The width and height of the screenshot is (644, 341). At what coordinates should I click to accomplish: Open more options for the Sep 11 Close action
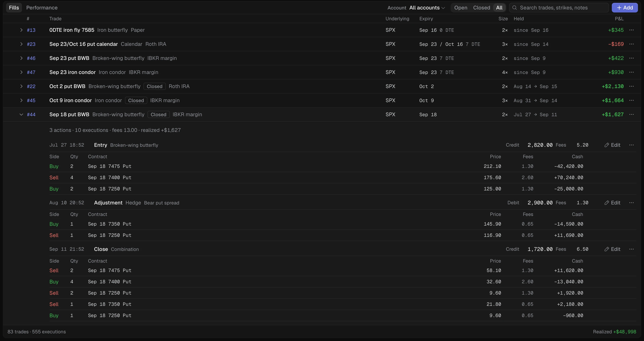point(631,249)
